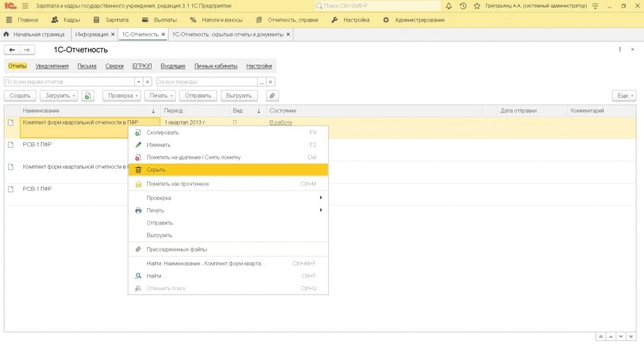Open the Еще dropdown menu
The width and height of the screenshot is (644, 346).
point(623,96)
